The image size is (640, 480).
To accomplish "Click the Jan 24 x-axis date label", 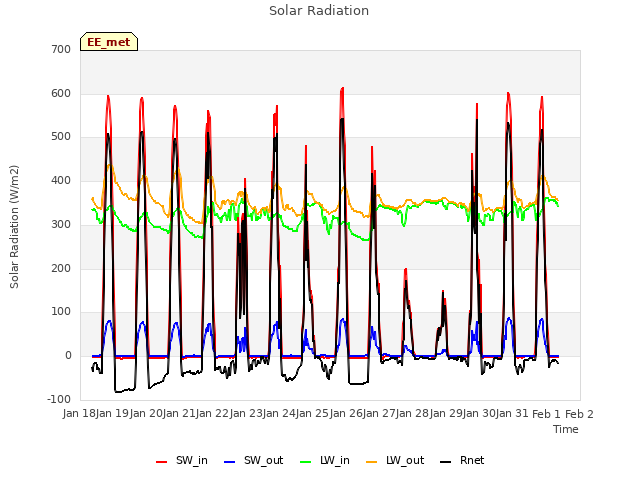I will pos(280,414).
